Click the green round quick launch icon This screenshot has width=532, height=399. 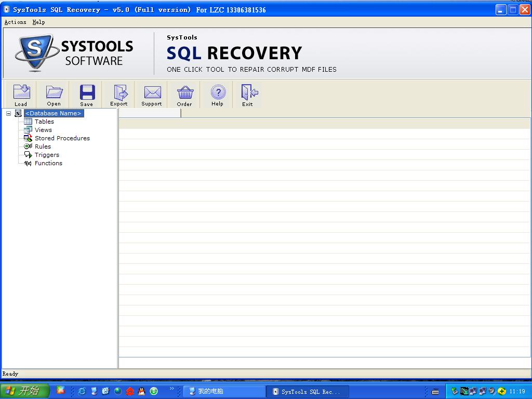(x=154, y=391)
